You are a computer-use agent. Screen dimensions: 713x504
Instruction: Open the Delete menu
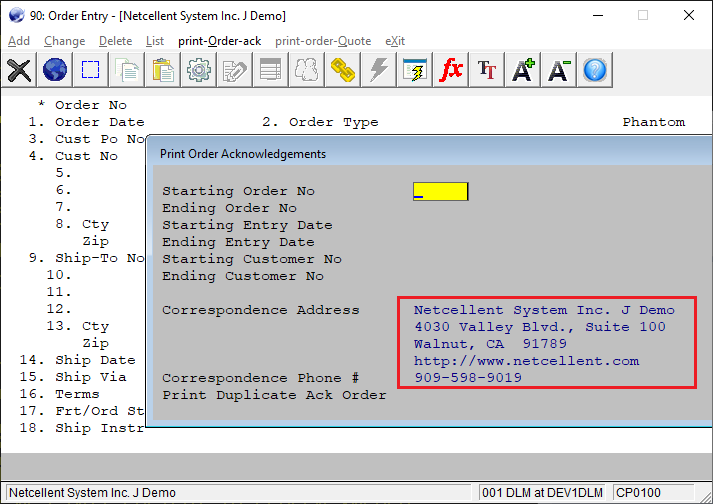point(115,41)
